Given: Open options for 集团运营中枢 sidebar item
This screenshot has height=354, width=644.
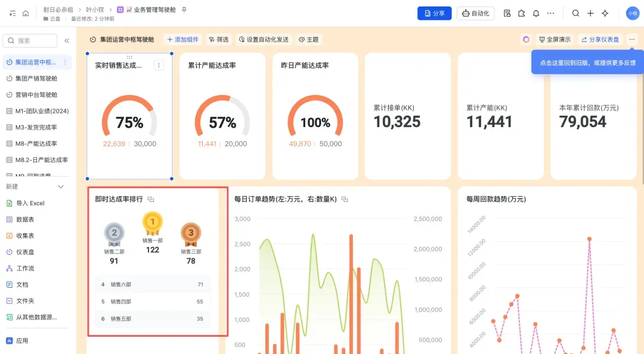Looking at the screenshot, I should click(65, 62).
